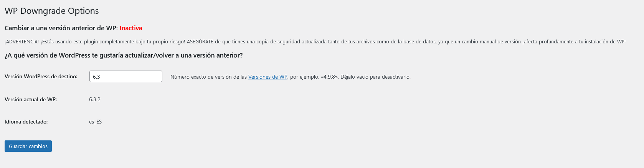Click the detected language value es_ES
Image resolution: width=644 pixels, height=168 pixels.
pos(95,122)
